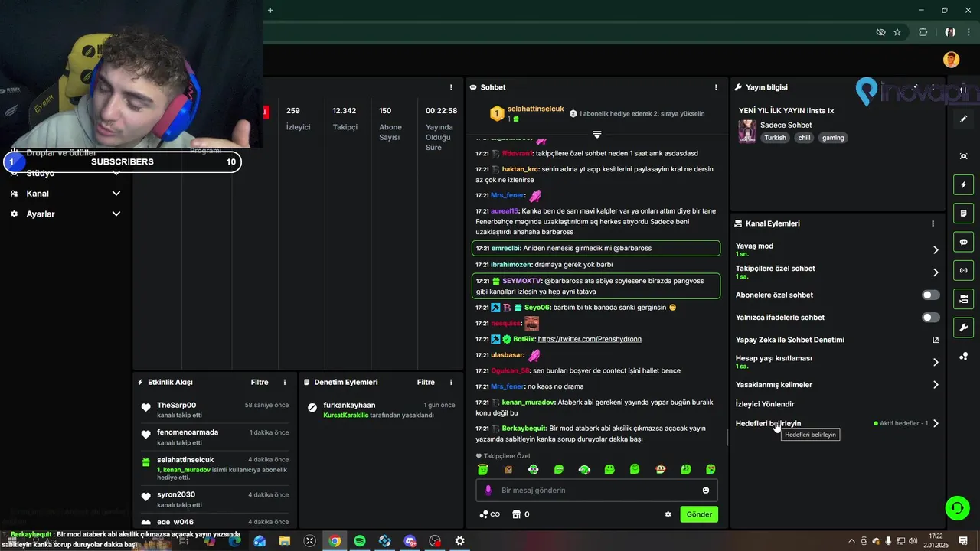Open Etkinlik Akışı three-dot menu
980x551 pixels.
click(x=285, y=382)
